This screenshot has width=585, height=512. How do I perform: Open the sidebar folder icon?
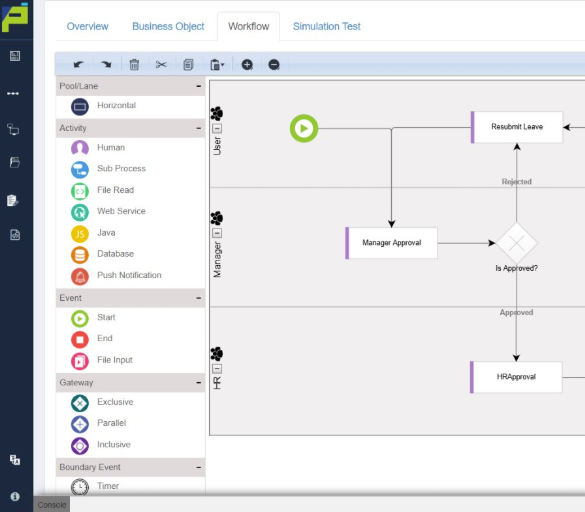[15, 162]
